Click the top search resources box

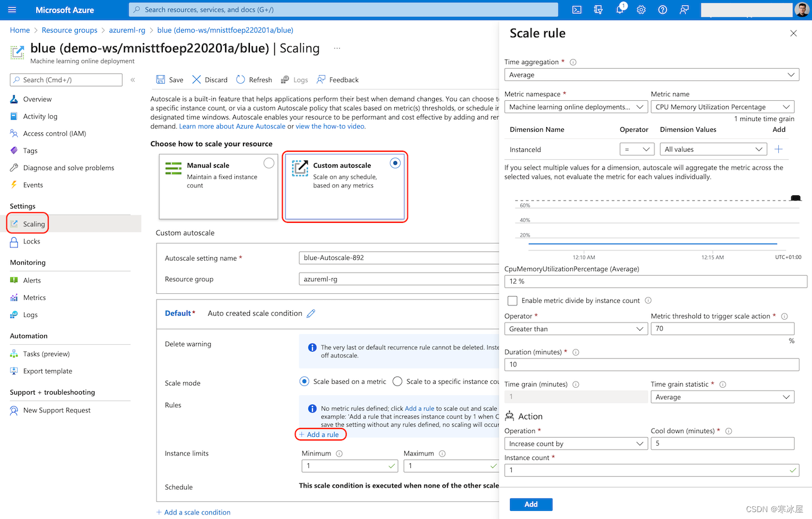[343, 10]
